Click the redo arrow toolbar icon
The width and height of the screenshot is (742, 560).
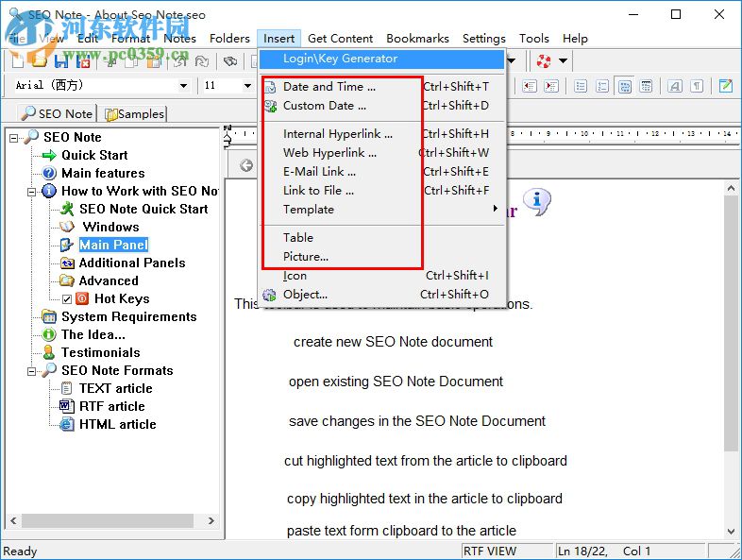coord(202,61)
